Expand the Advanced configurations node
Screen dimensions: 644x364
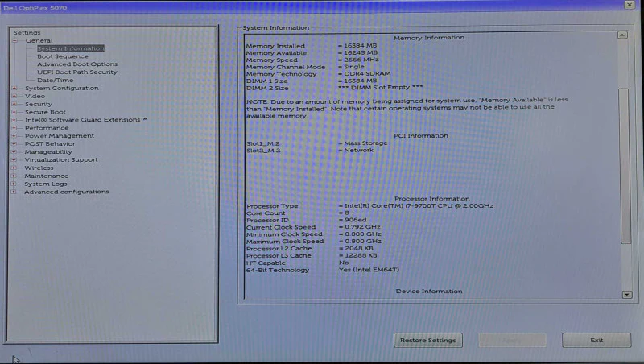tap(14, 192)
